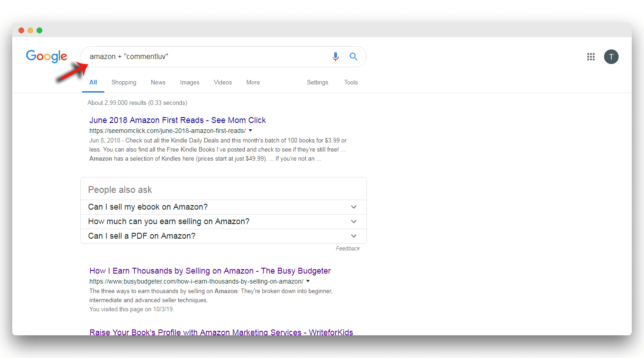644x358 pixels.
Task: Switch to the Videos tab
Action: 223,83
